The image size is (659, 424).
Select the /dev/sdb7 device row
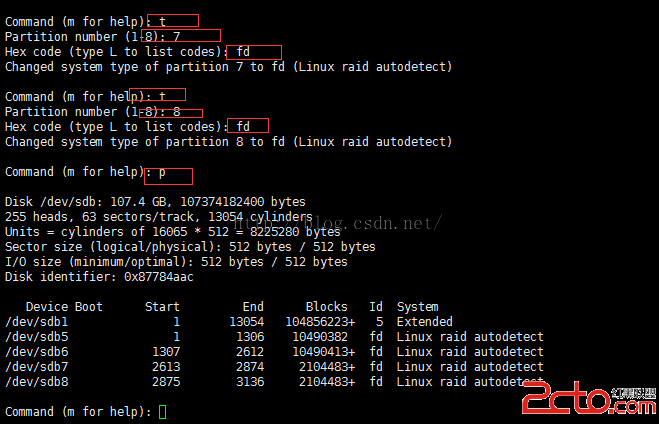(274, 367)
